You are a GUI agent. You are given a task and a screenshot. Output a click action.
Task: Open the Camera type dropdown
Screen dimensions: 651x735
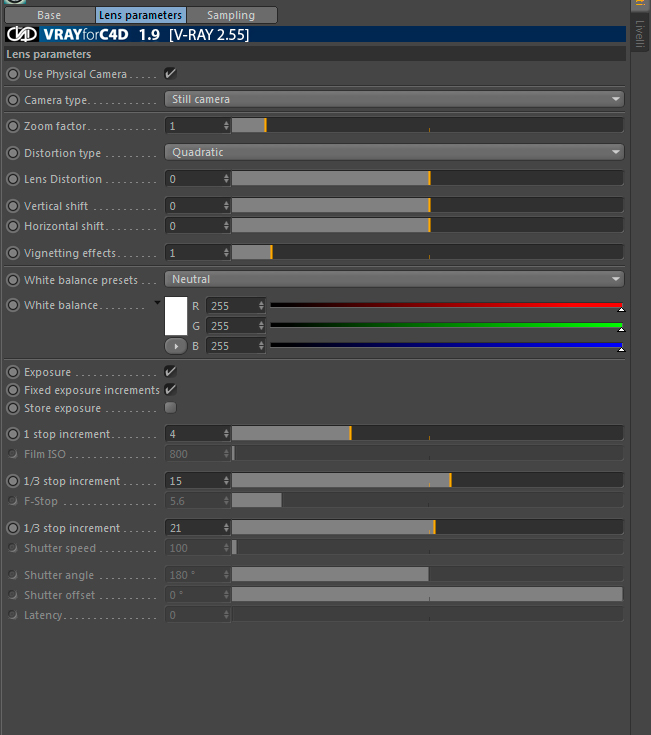pos(394,99)
